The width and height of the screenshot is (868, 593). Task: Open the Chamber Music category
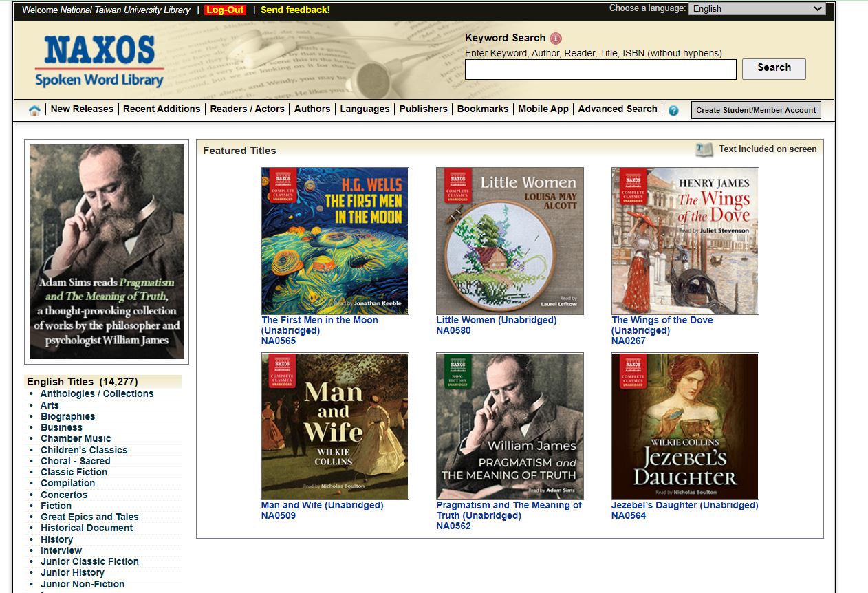[x=76, y=438]
